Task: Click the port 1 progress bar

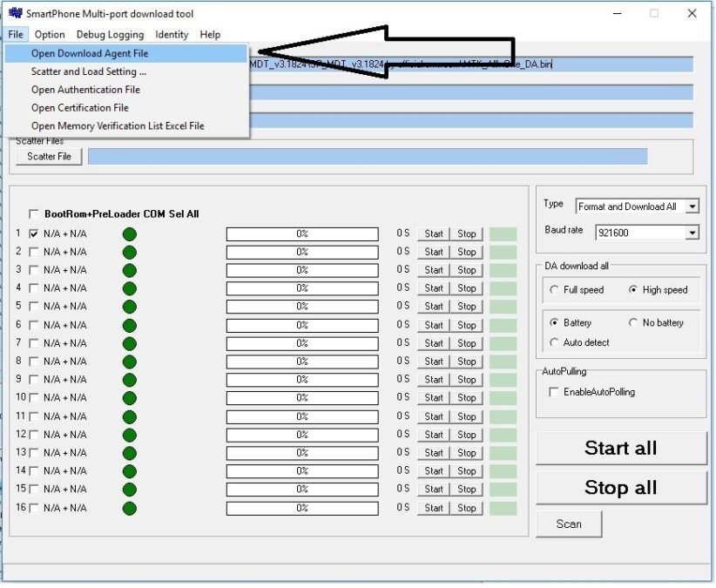Action: pos(302,234)
